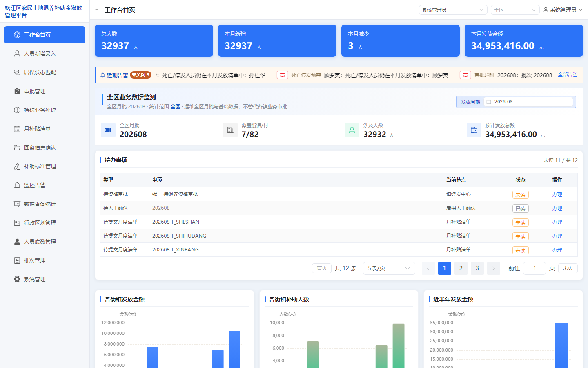This screenshot has height=368, width=588.
Task: Click the 数据查询统计 sidebar icon
Action: 17,204
